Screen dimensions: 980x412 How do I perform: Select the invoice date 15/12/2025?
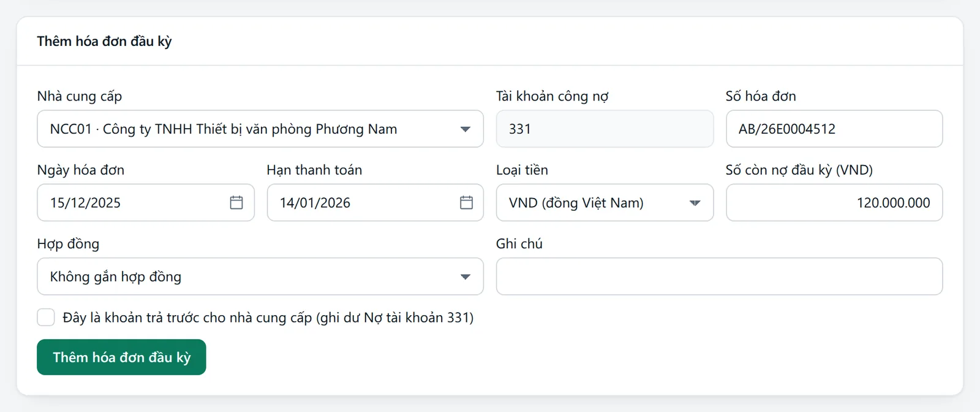pos(85,203)
